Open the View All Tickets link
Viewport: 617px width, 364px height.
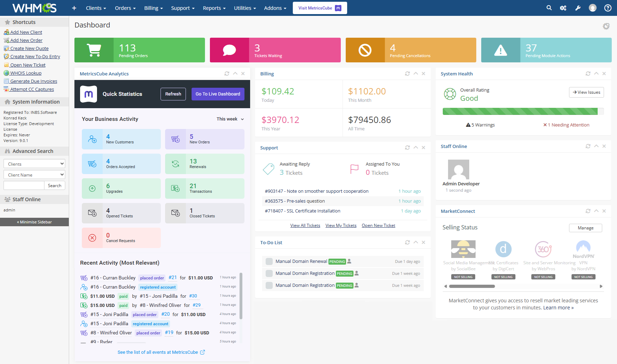[305, 225]
